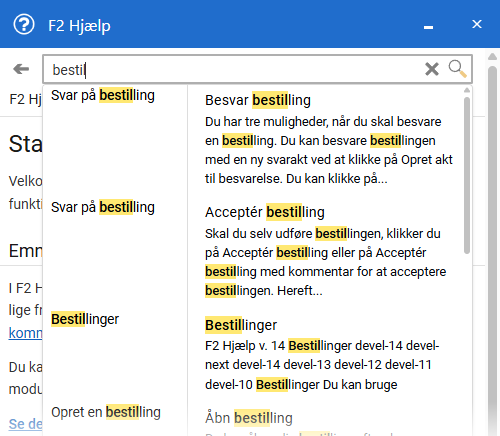Open the 'Bestillinger' result heading on the right
500x436 pixels.
(241, 325)
